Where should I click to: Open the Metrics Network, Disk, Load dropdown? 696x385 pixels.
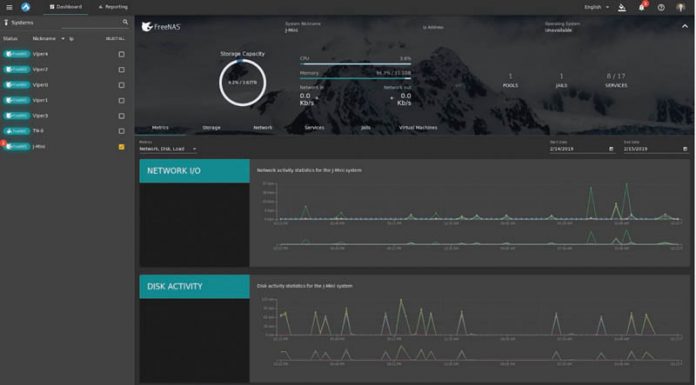[168, 149]
